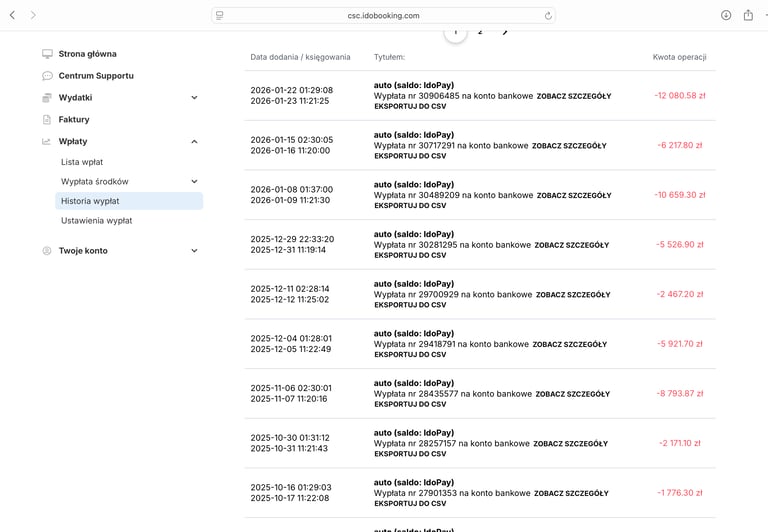The image size is (768, 532).
Task: Click the Data dodania / księgowania column header
Action: 300,57
